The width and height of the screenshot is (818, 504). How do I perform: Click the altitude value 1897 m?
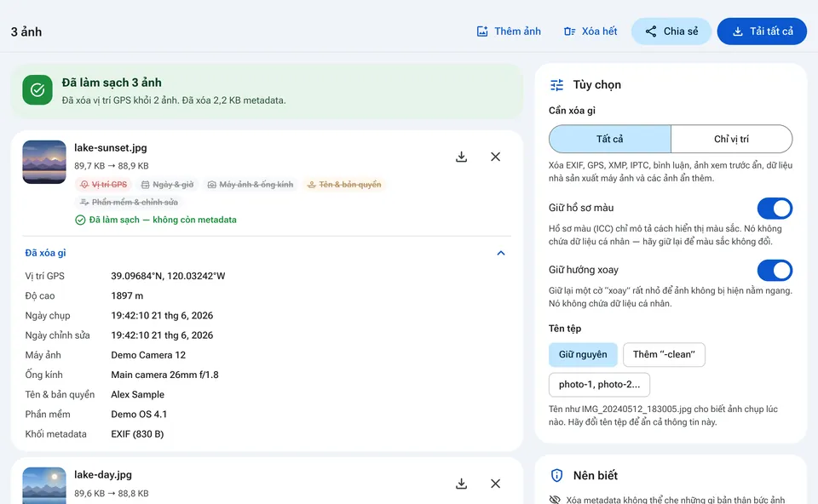(x=127, y=296)
